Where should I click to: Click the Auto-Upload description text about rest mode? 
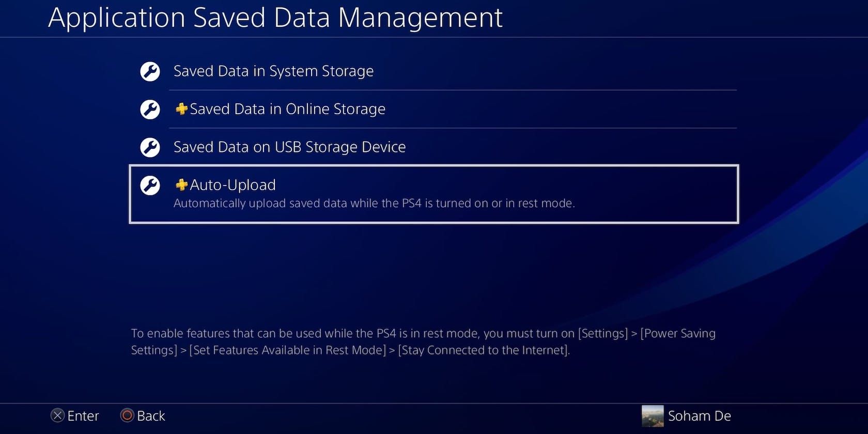[x=374, y=203]
